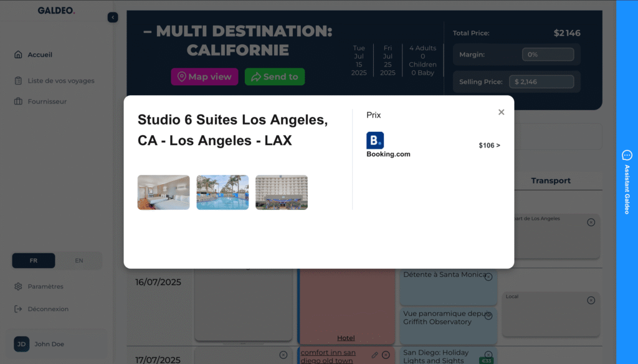Image resolution: width=638 pixels, height=364 pixels.
Task: Collapse the left sidebar with chevron
Action: click(113, 17)
